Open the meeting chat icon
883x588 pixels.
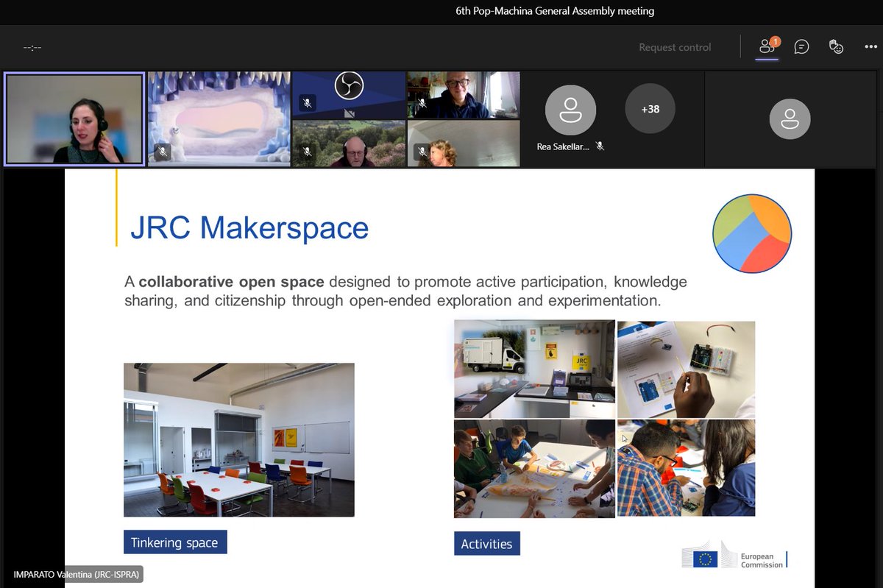click(802, 47)
